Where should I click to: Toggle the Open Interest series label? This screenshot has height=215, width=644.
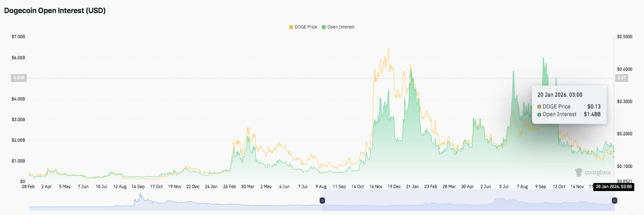(341, 27)
